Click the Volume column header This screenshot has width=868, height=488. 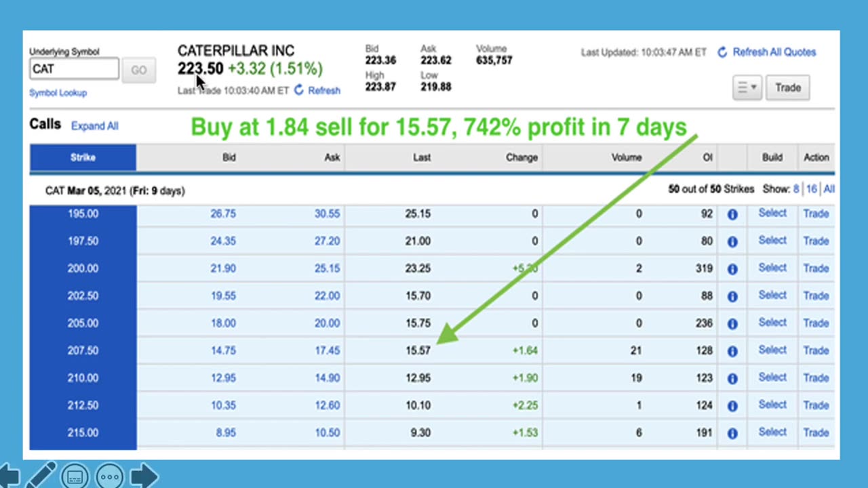click(x=627, y=157)
